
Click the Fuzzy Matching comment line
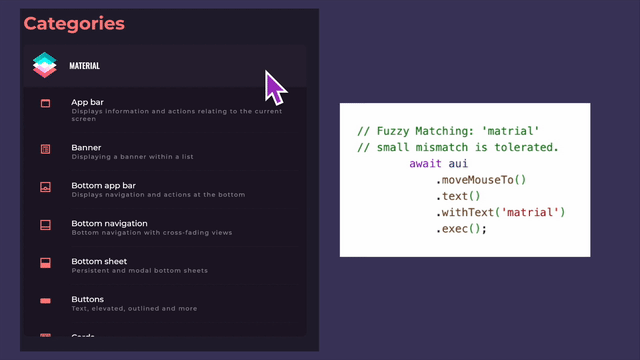coord(448,131)
